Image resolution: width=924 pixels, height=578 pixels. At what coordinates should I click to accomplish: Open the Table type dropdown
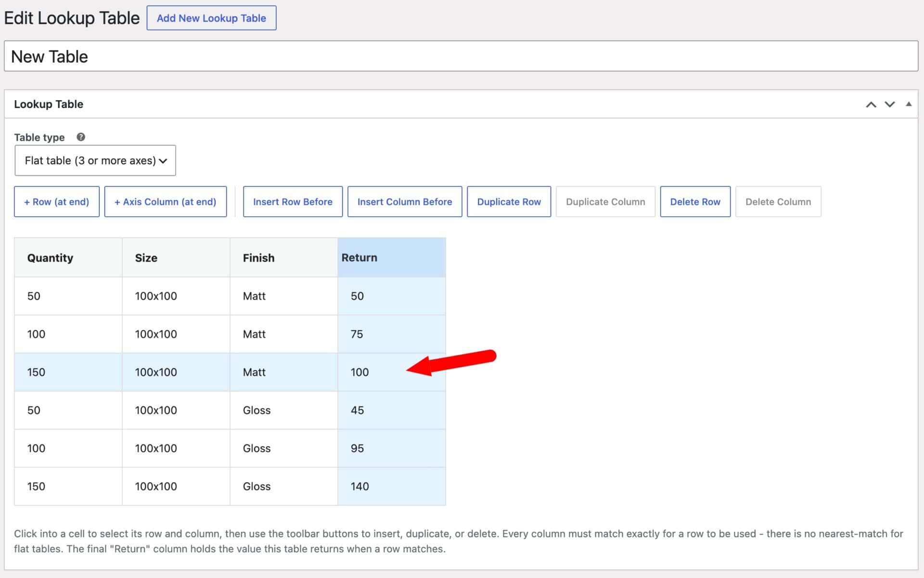[x=95, y=160]
